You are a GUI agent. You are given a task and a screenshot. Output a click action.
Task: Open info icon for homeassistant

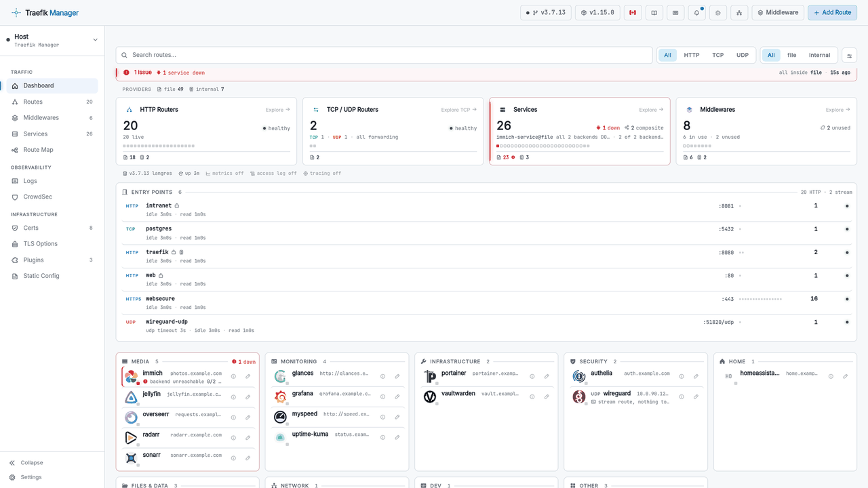831,376
